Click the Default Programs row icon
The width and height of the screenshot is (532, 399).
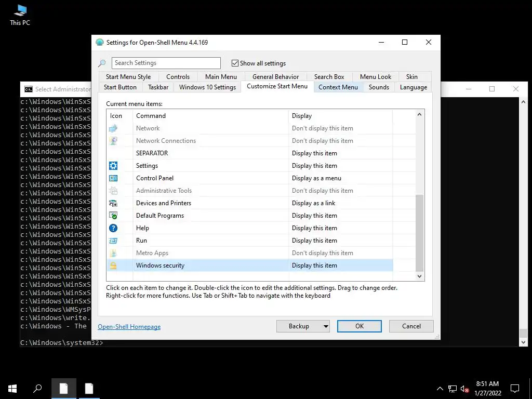113,216
